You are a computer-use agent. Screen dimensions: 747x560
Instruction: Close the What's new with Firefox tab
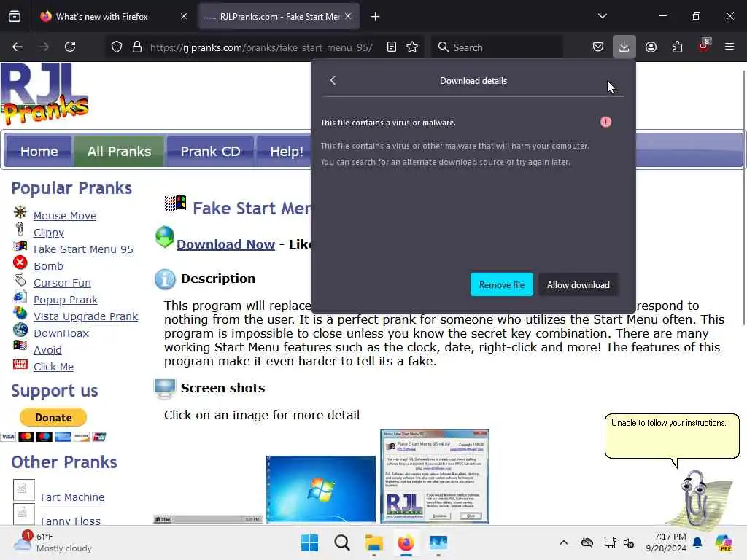click(x=184, y=16)
